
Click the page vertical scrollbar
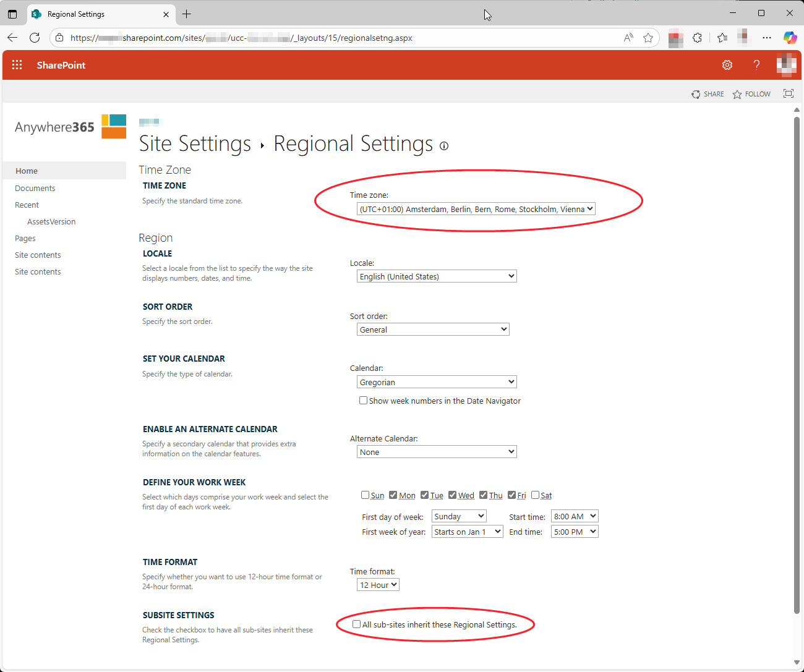pos(797,365)
